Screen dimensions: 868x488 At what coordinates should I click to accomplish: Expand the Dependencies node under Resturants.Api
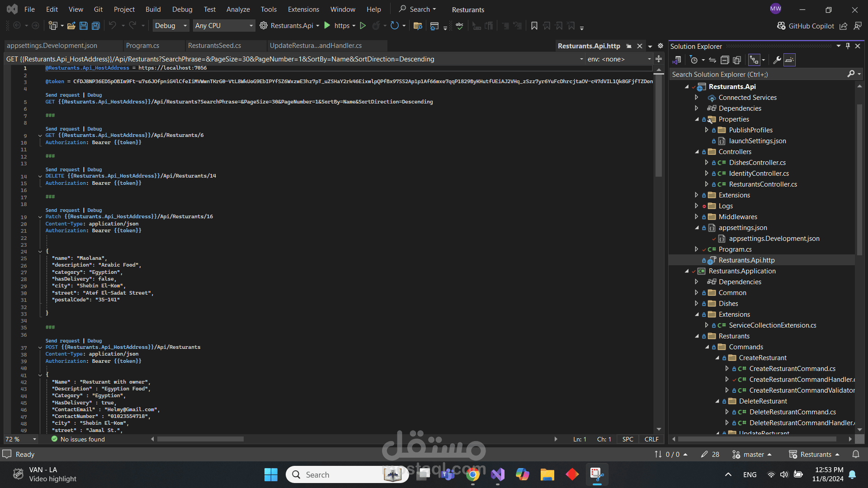click(697, 108)
